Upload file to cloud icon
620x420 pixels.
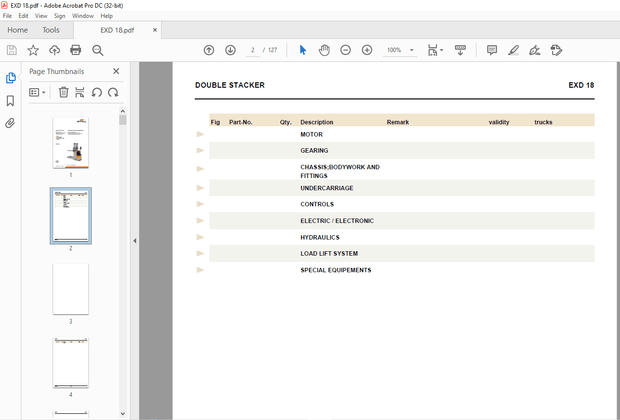coord(54,50)
